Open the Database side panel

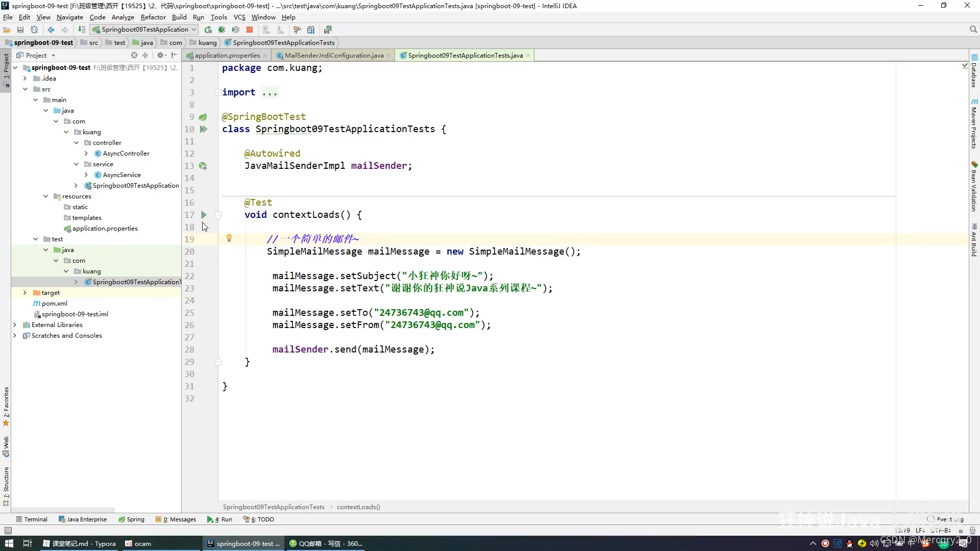click(x=974, y=71)
